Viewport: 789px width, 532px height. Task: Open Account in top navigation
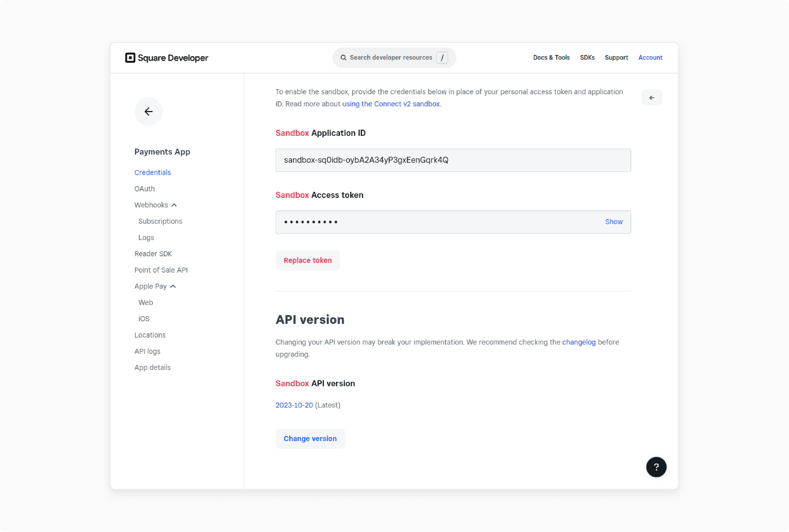650,58
